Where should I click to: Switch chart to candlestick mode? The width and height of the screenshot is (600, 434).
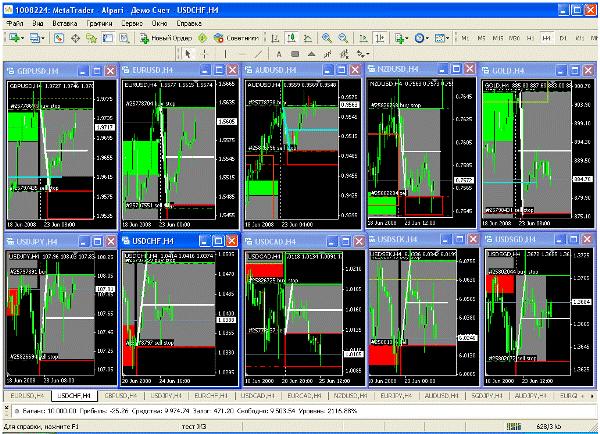(x=292, y=38)
